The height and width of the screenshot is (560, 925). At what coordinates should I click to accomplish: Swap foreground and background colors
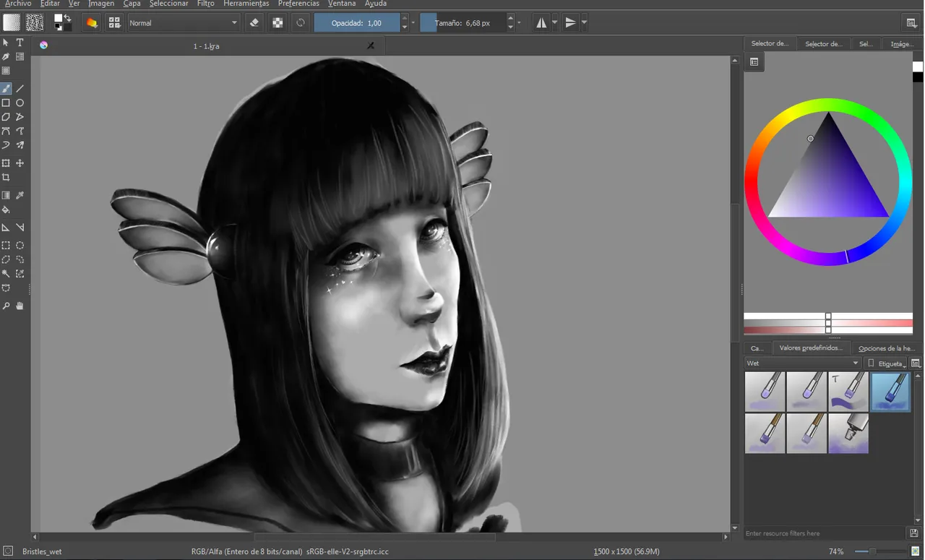tap(67, 17)
